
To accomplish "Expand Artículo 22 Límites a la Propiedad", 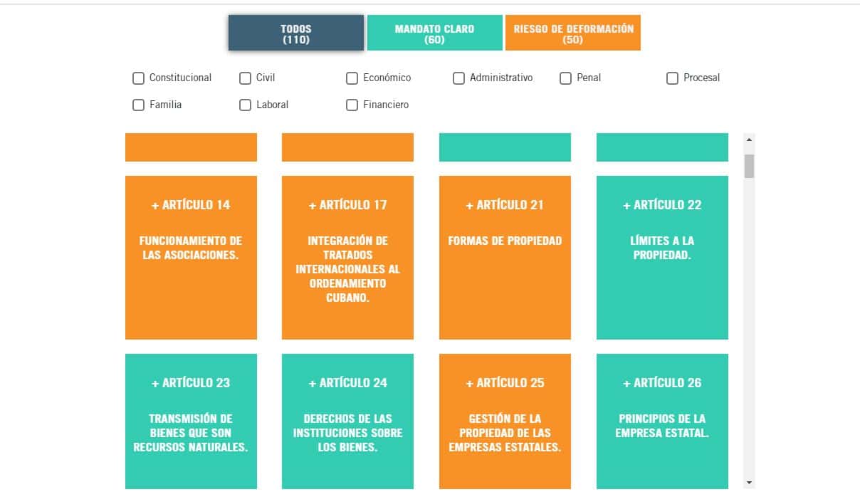I will [x=662, y=258].
